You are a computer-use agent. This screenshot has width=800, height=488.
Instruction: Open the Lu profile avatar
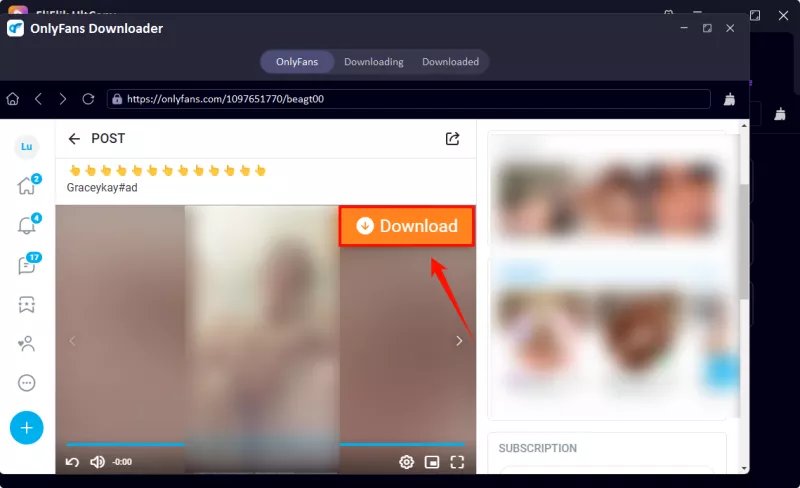point(27,147)
